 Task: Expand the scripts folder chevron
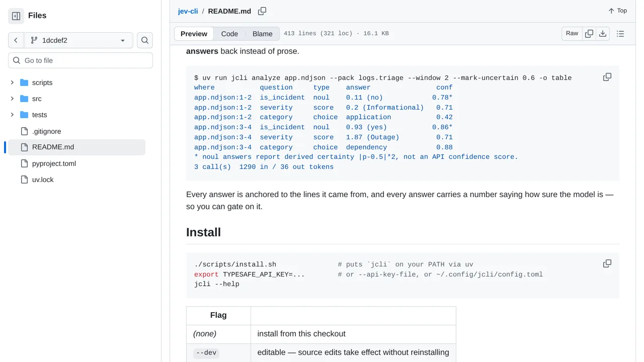12,82
